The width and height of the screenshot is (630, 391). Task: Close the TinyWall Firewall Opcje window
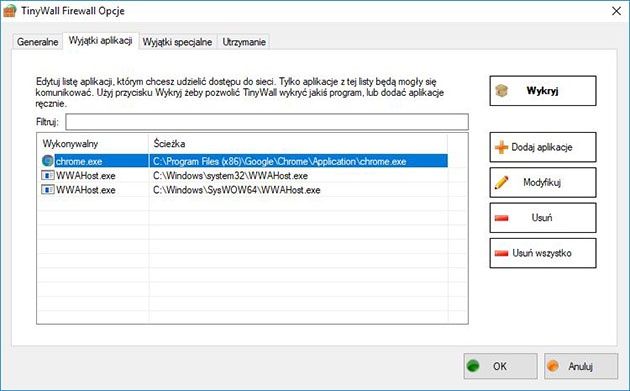click(616, 11)
